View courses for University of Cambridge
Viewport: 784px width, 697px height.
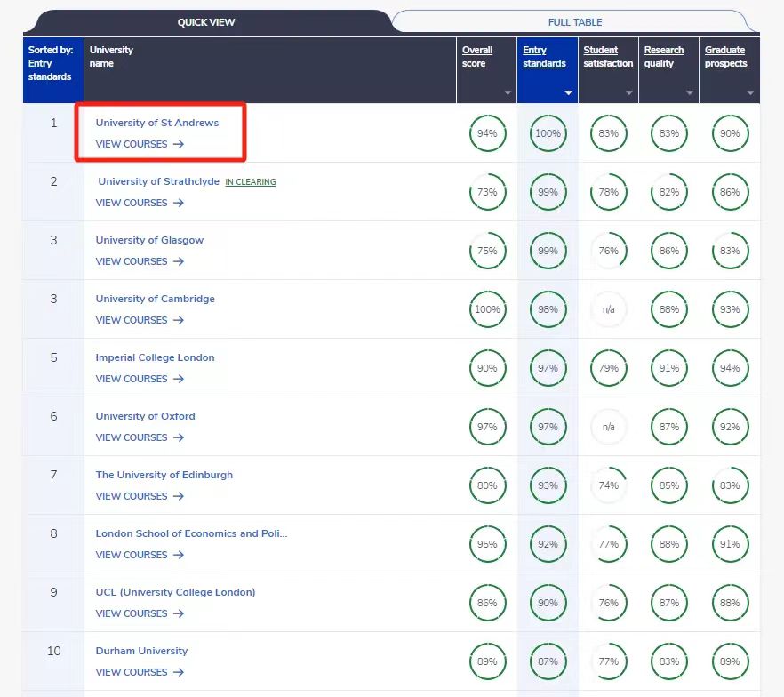pos(140,320)
